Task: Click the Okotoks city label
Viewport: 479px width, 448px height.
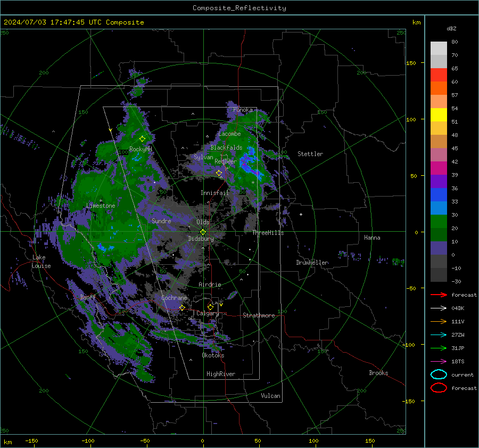Action: click(213, 355)
